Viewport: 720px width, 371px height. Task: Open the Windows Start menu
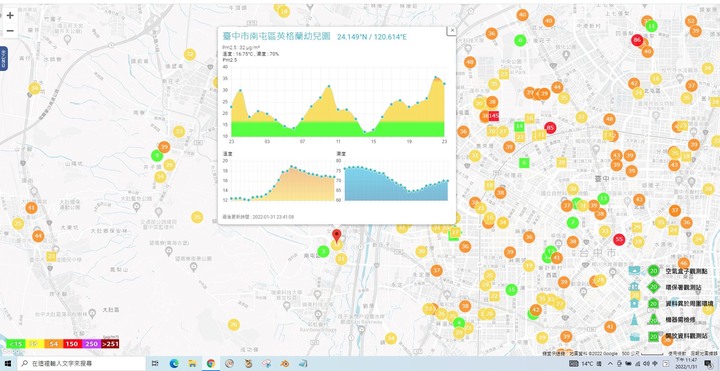[8, 364]
